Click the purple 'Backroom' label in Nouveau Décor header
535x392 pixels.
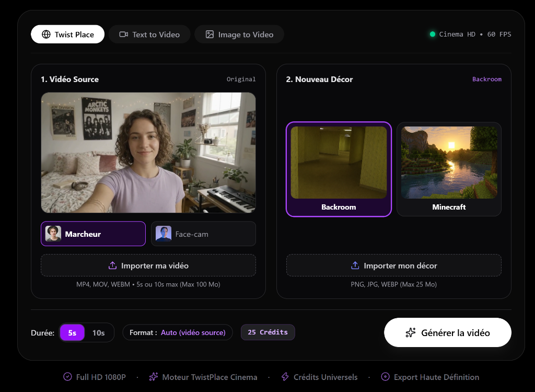(x=487, y=79)
